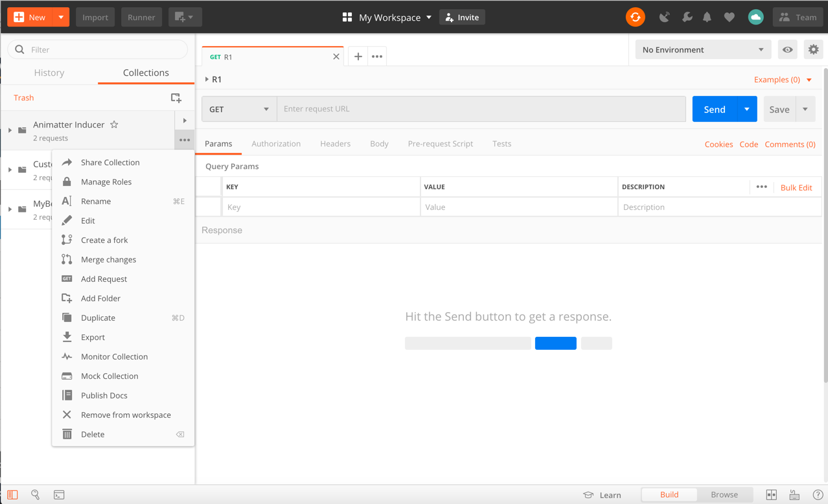Open the user avatar menu

pyautogui.click(x=755, y=17)
